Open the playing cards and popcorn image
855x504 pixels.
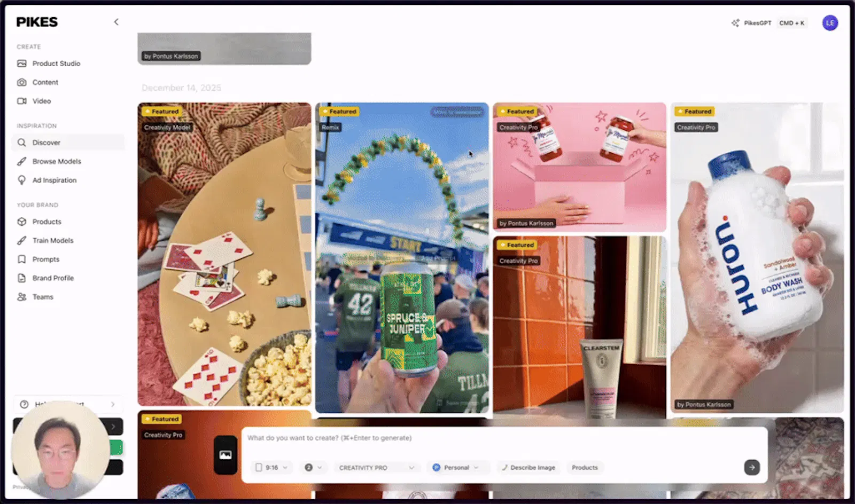click(x=224, y=254)
